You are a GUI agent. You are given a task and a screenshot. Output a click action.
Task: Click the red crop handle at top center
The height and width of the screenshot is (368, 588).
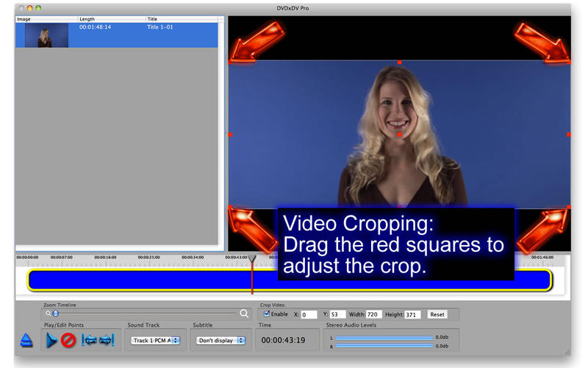pyautogui.click(x=399, y=63)
